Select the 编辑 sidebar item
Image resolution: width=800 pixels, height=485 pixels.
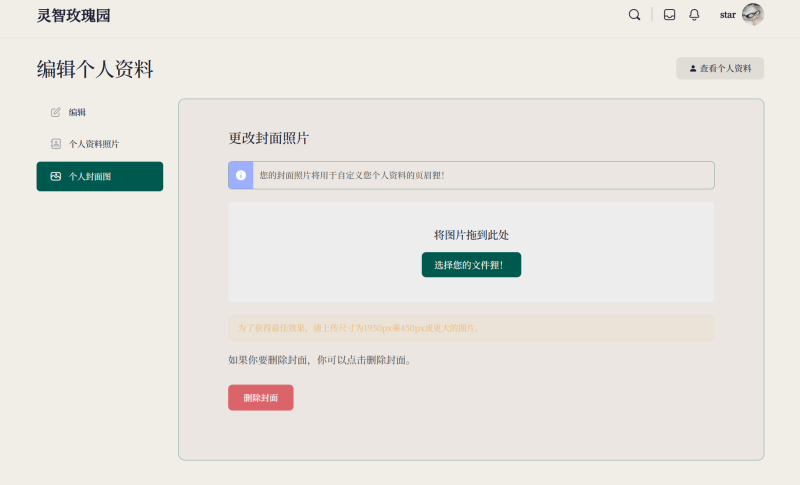pyautogui.click(x=100, y=112)
